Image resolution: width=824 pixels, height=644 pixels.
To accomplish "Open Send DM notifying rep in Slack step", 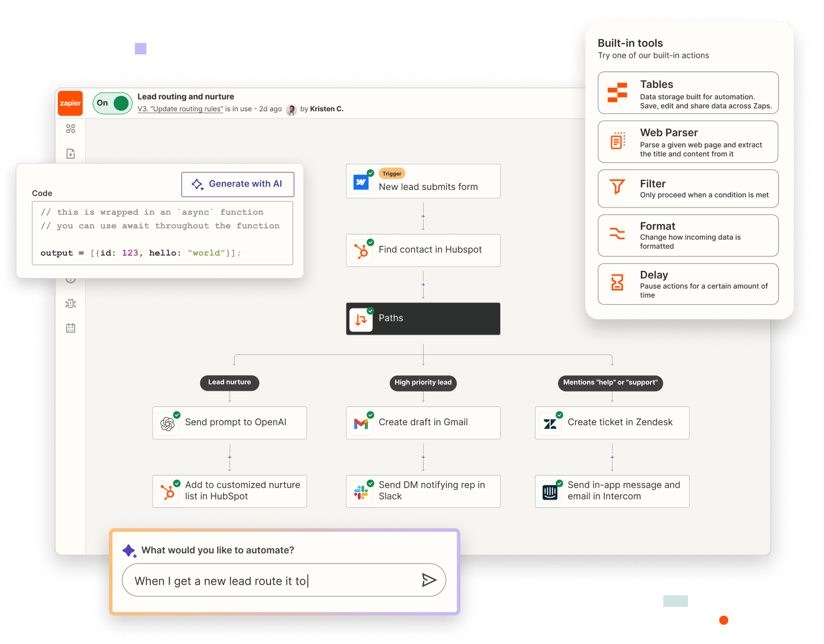I will [423, 491].
